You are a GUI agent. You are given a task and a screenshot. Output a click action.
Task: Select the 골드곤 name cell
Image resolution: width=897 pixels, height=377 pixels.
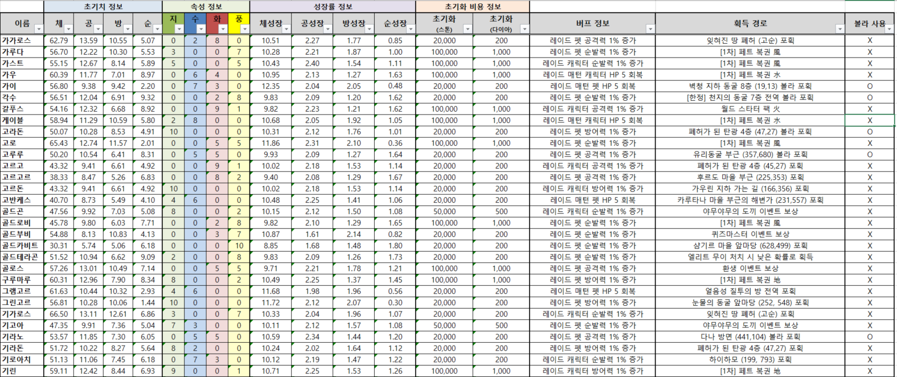coord(22,211)
